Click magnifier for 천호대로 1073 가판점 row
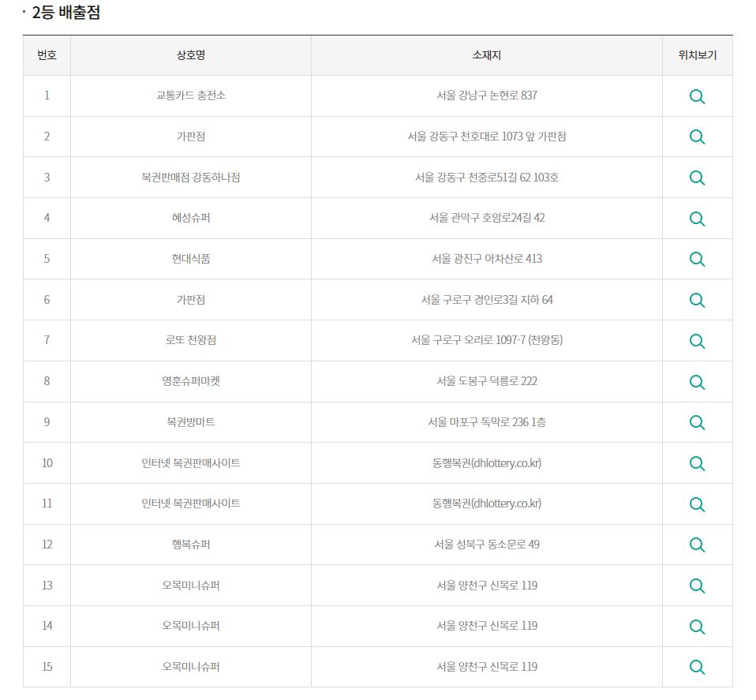The width and height of the screenshot is (756, 700). point(697,137)
